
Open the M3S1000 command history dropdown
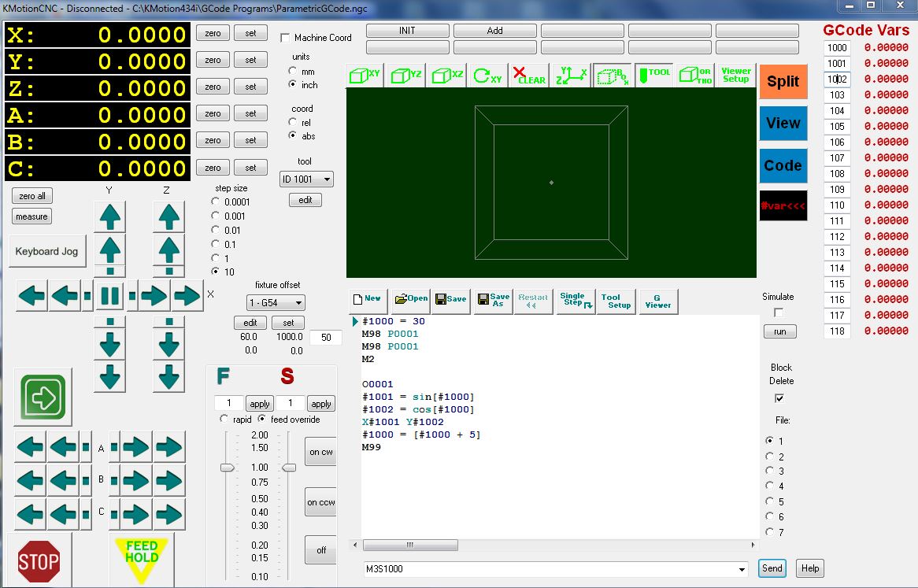click(x=742, y=569)
